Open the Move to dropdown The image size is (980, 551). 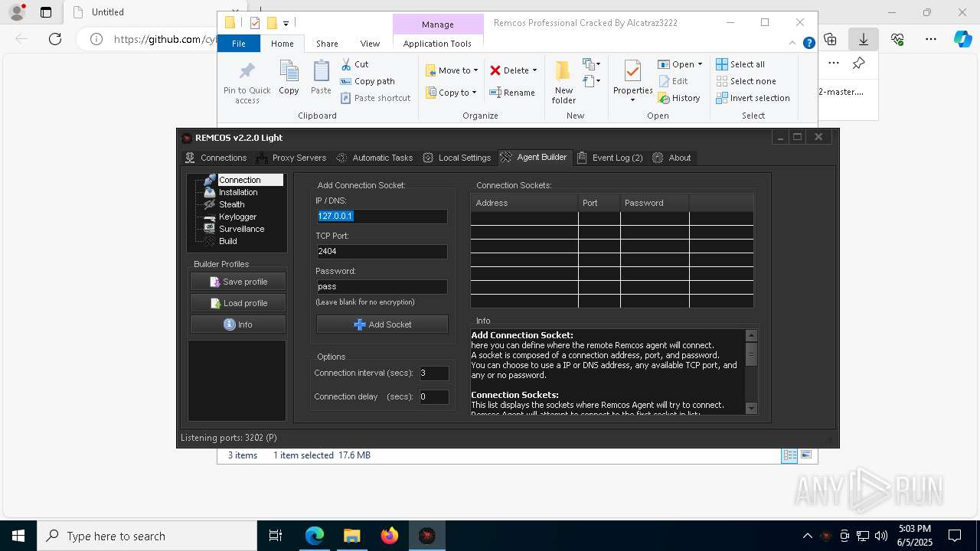452,70
